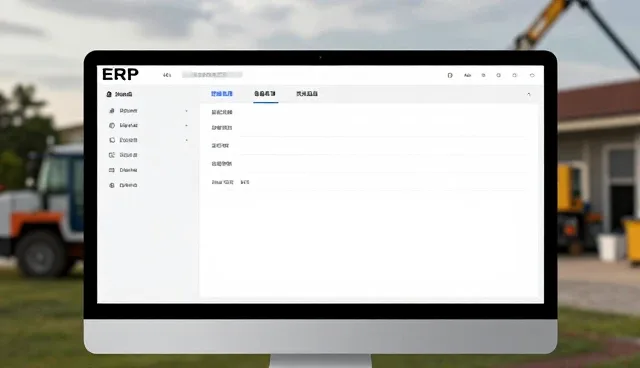Click the short value in the last form row
640x368 pixels.
[245, 182]
